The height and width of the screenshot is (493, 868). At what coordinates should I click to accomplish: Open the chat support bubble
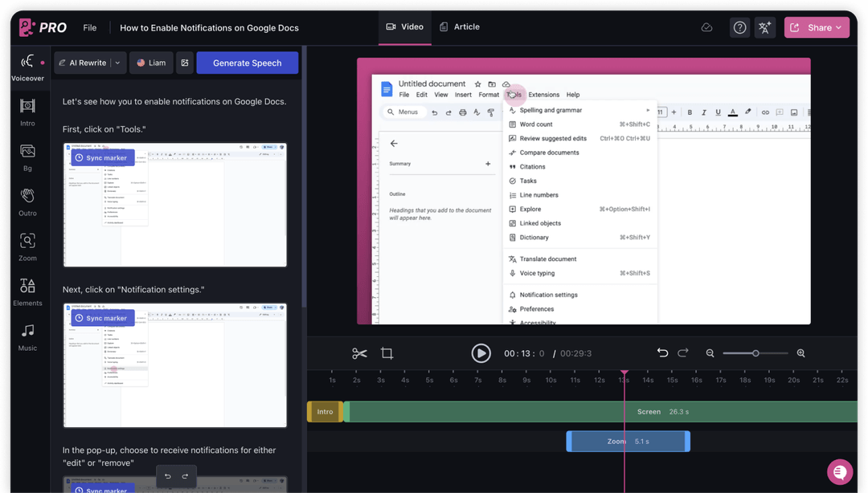[x=840, y=472]
